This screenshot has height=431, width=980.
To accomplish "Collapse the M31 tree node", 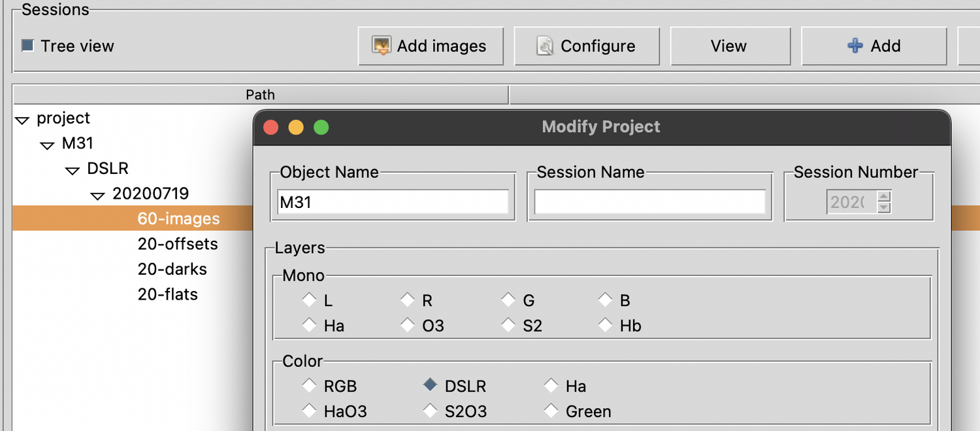I will coord(47,145).
